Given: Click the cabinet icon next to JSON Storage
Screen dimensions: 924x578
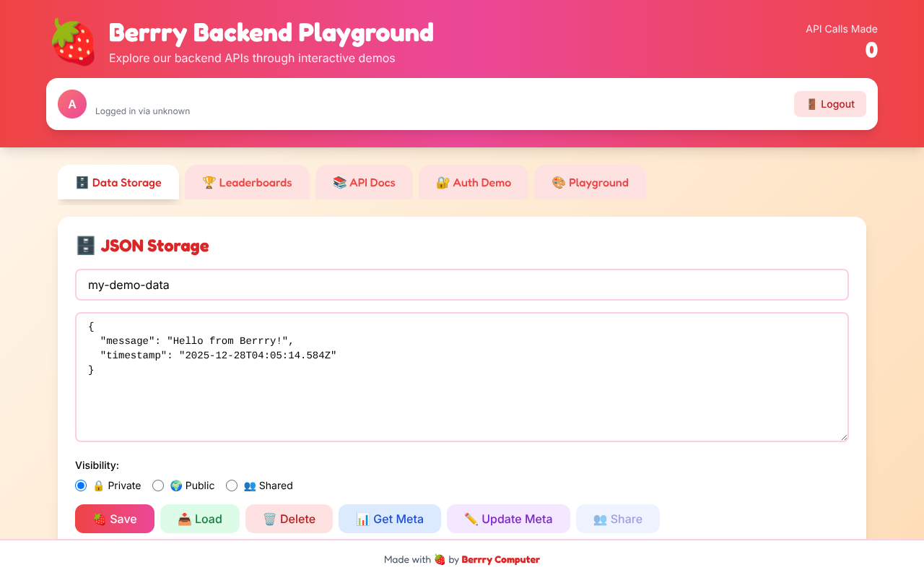Looking at the screenshot, I should [x=85, y=245].
